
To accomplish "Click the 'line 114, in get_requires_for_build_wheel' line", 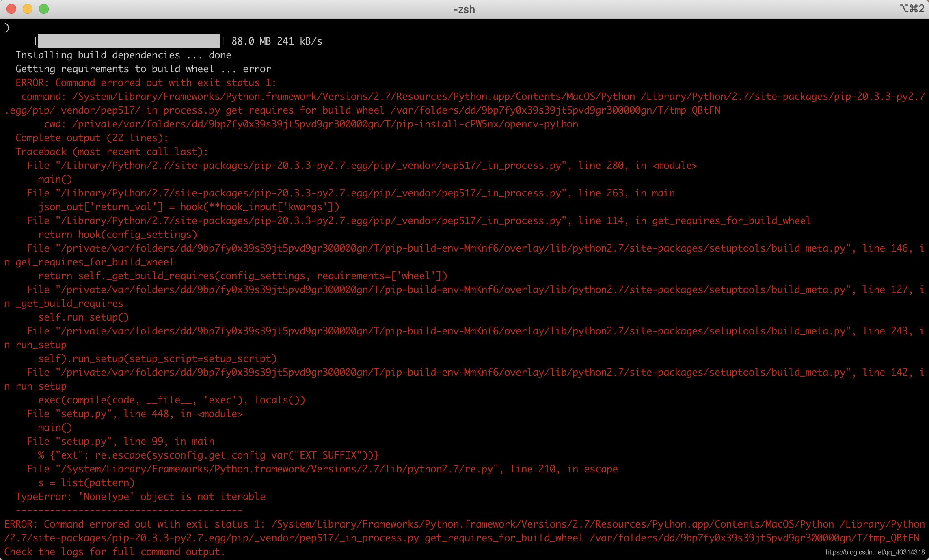I will [419, 221].
